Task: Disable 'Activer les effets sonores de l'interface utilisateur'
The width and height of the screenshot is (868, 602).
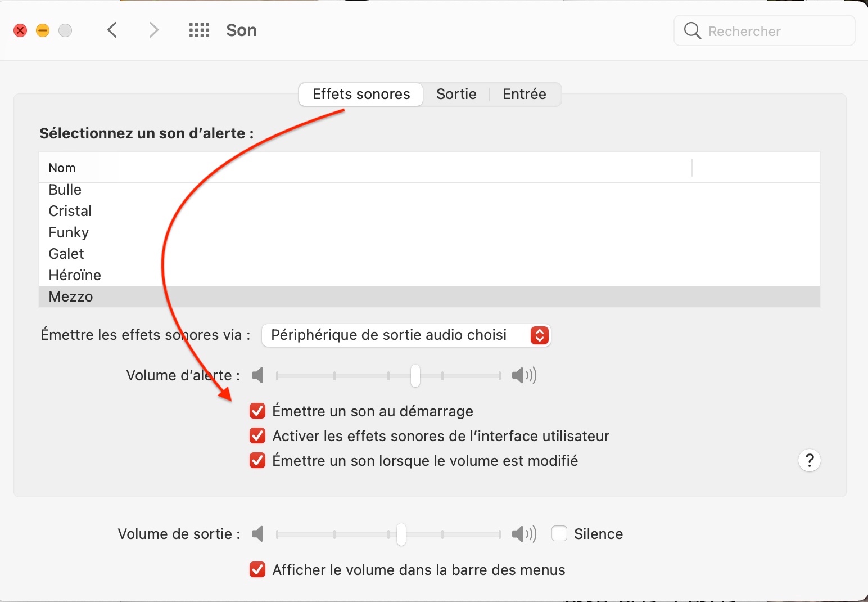Action: pos(257,436)
